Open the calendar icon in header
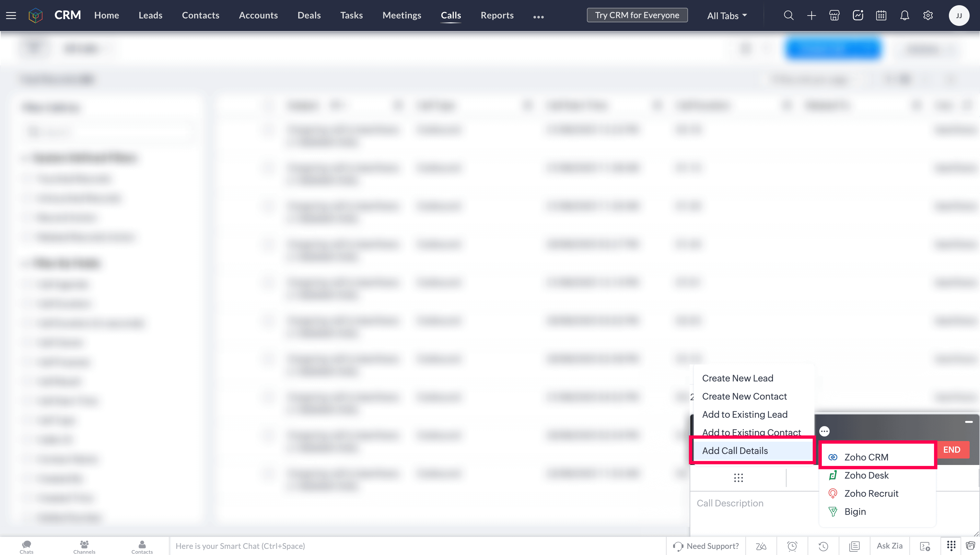980x555 pixels. (x=881, y=16)
